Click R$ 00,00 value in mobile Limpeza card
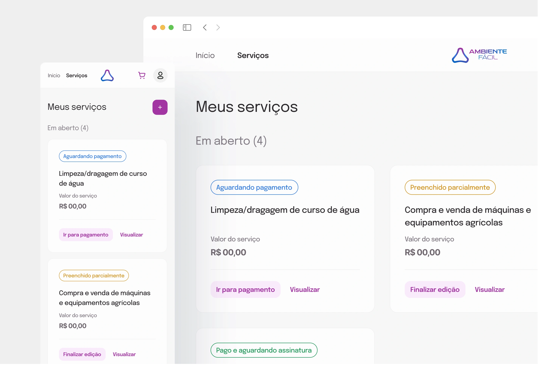Viewport: 538px width, 392px height. click(x=73, y=206)
